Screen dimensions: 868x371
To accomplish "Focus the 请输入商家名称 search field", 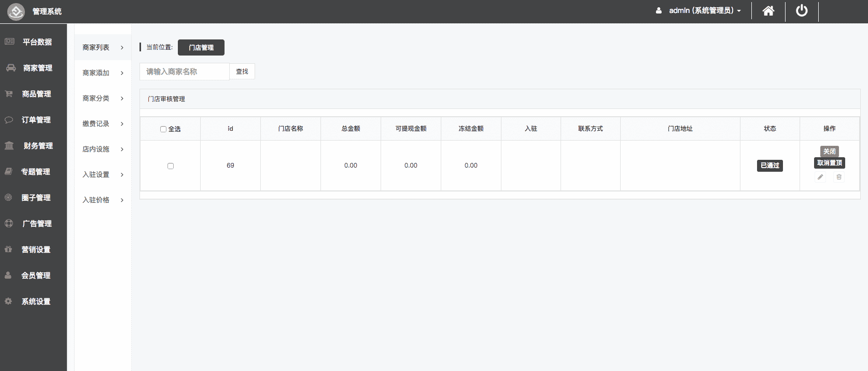I will 185,72.
